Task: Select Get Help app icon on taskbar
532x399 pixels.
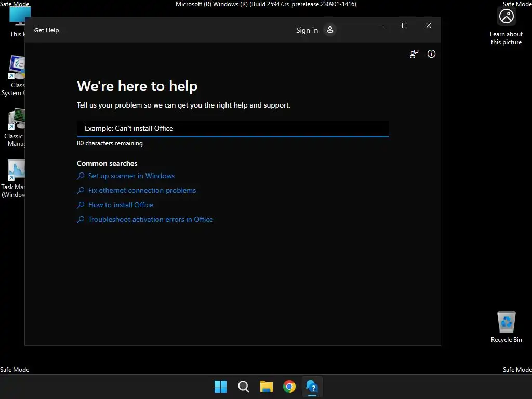Action: pyautogui.click(x=312, y=387)
